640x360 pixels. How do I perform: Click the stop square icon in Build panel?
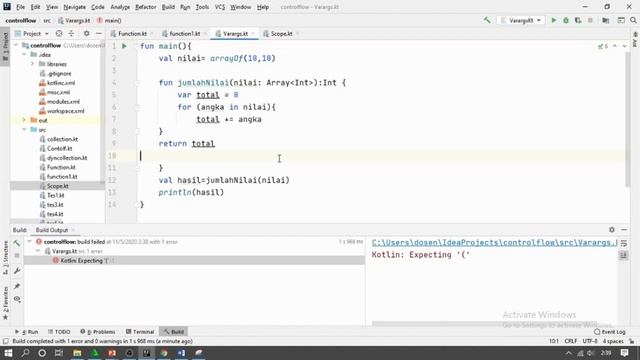pos(17,256)
